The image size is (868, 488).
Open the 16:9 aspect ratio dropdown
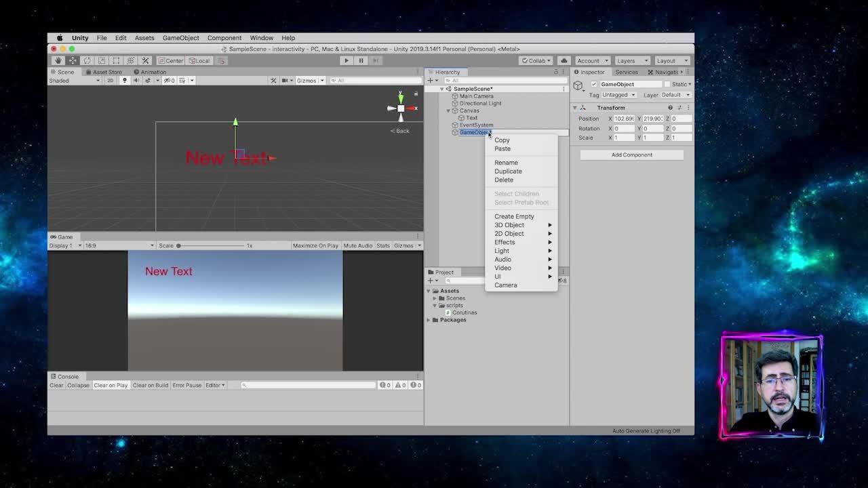click(119, 245)
